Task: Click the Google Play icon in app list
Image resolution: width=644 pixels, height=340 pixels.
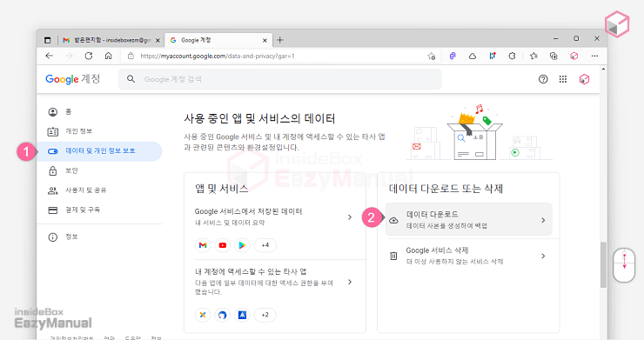Action: pos(242,245)
